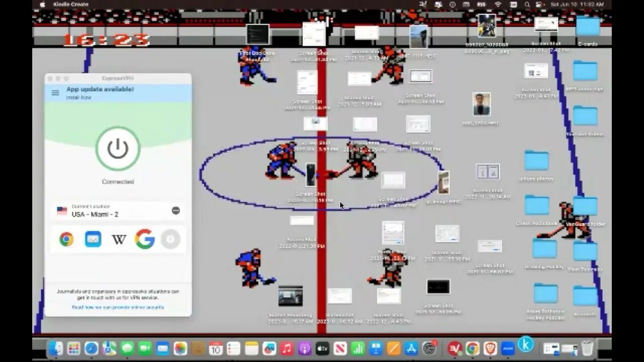Toggle the ExpressVPN power button
Viewport: 644px width, 362px height.
click(x=118, y=149)
